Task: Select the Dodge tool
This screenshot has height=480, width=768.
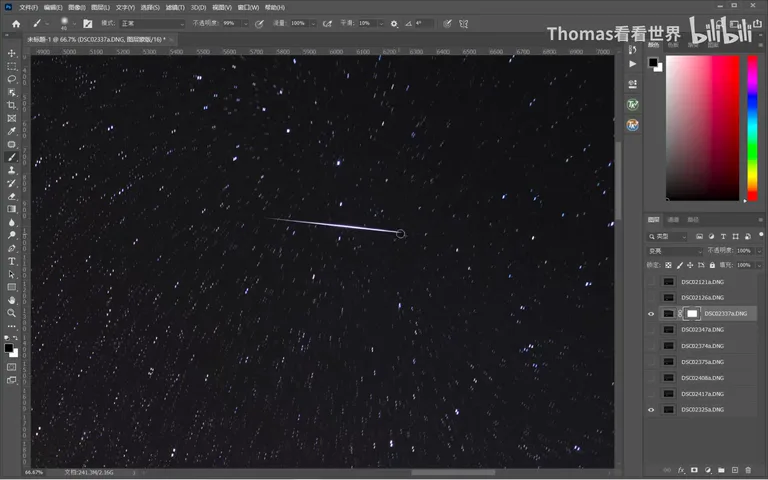Action: point(12,235)
